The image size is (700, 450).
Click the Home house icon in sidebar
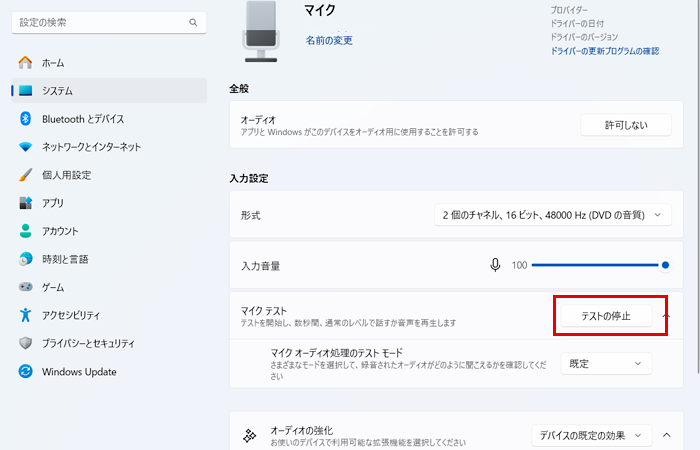coord(25,62)
